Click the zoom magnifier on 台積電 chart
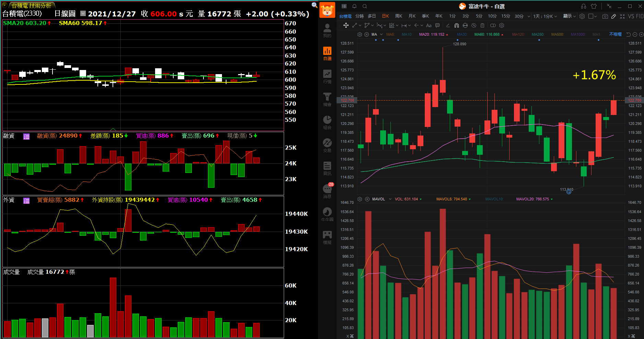The image size is (644, 339). (314, 5)
